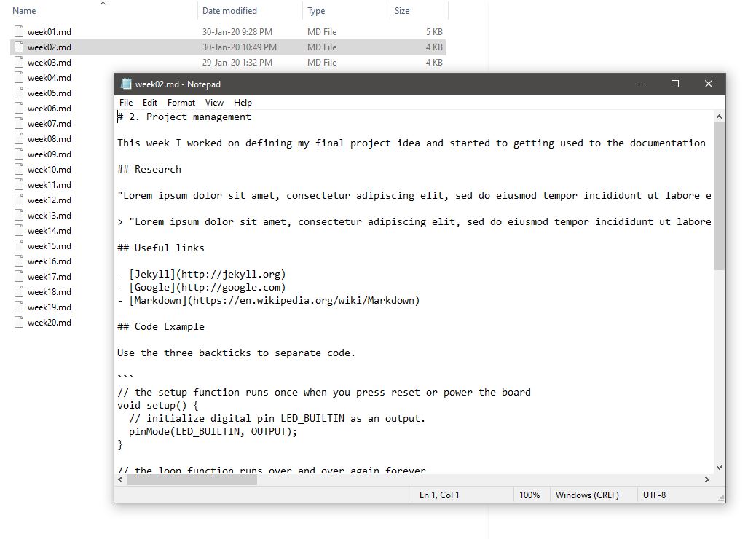Sort files by Type column header
Screen dimensions: 756x539
[x=316, y=11]
